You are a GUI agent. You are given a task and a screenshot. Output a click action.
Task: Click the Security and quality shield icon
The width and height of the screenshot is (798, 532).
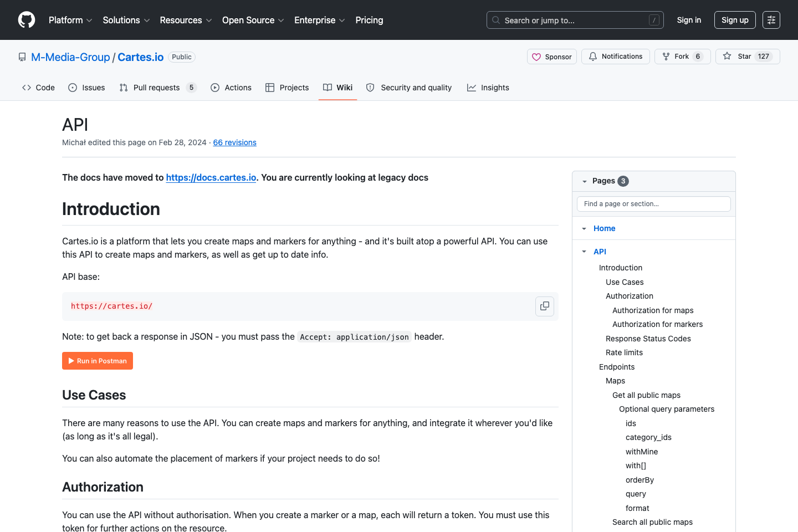370,87
